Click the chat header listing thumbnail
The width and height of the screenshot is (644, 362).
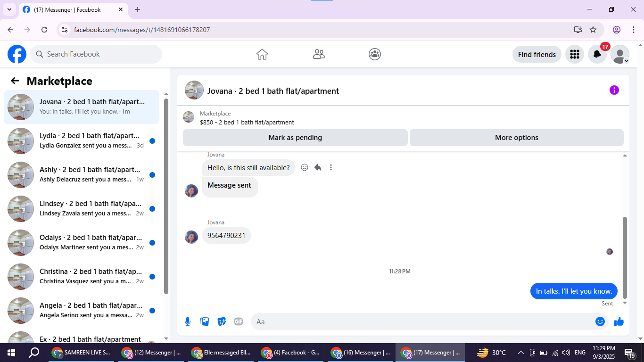tap(194, 90)
